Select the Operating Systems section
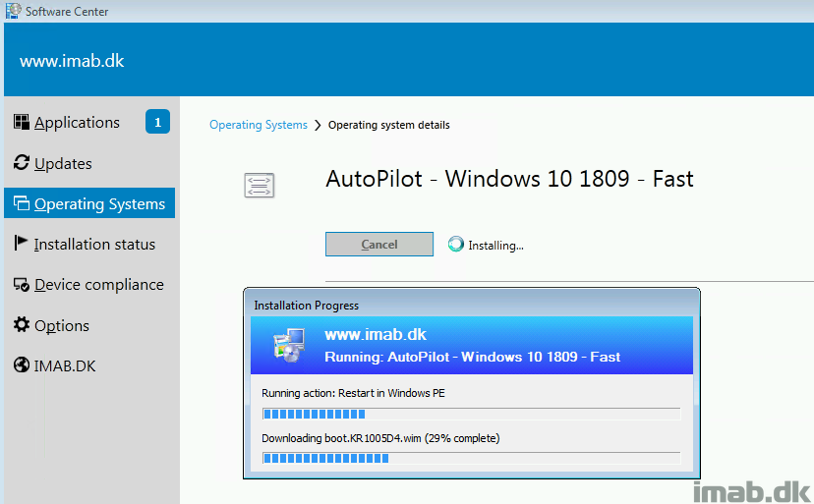This screenshot has height=504, width=814. [89, 203]
